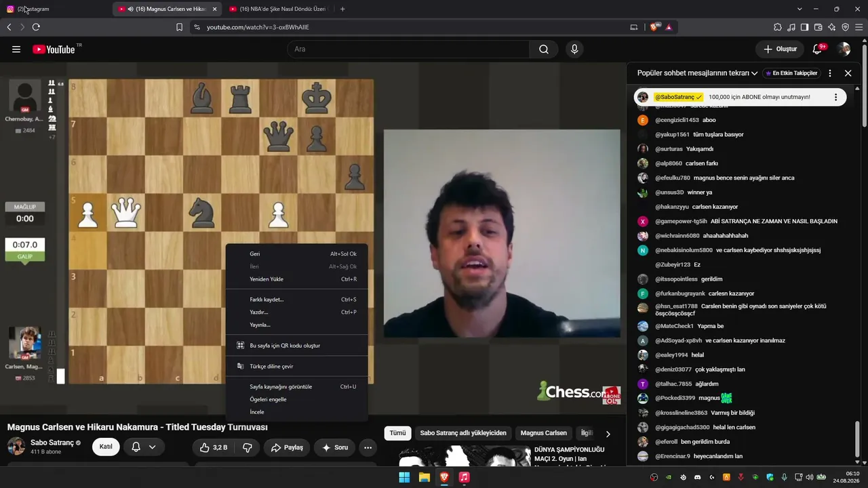Open the music app in taskbar

click(464, 477)
